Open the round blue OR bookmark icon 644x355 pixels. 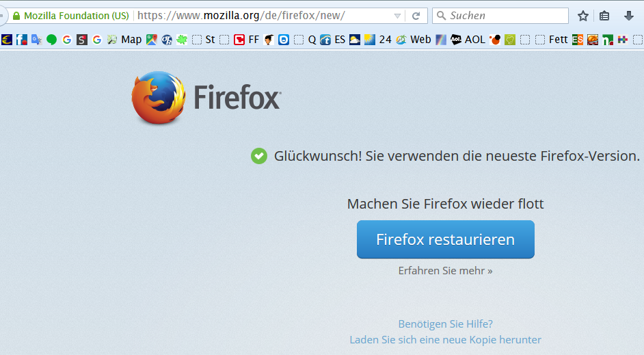pyautogui.click(x=167, y=40)
